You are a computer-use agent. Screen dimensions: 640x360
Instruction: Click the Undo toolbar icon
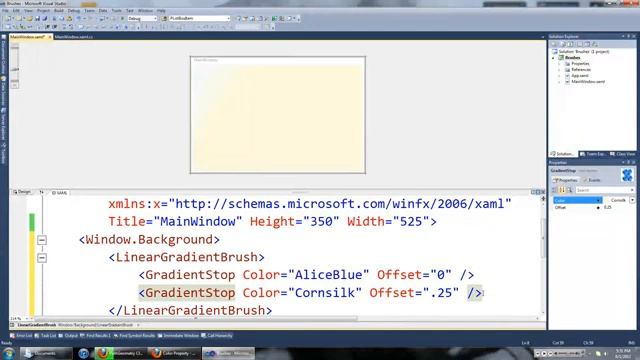[x=79, y=18]
